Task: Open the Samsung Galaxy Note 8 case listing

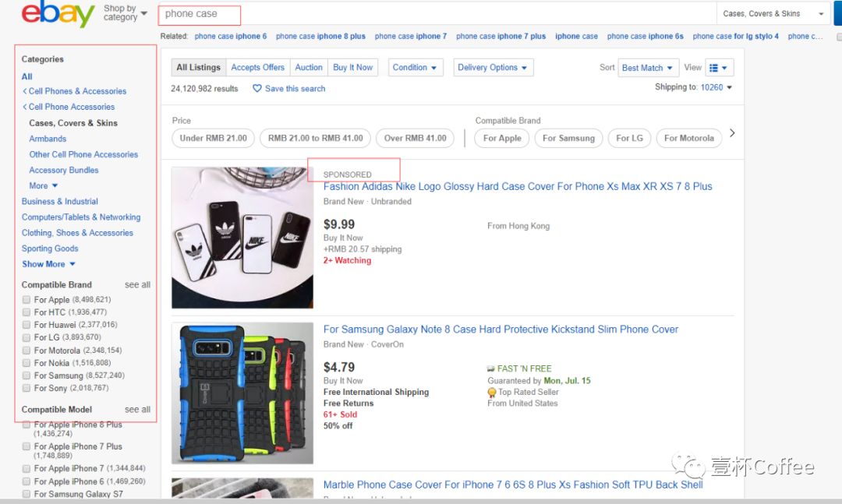Action: (501, 330)
